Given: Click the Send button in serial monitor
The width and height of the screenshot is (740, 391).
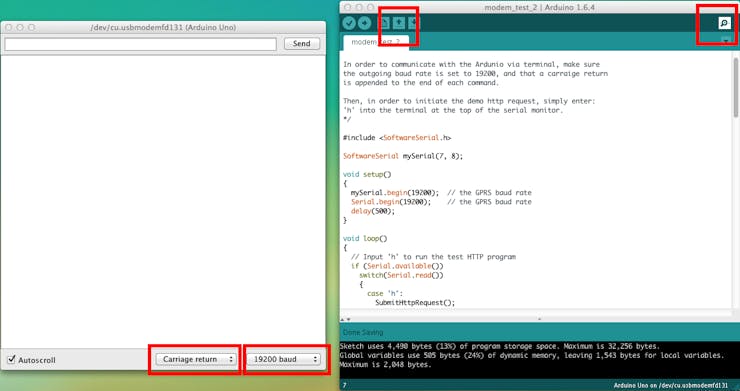Looking at the screenshot, I should click(x=302, y=43).
